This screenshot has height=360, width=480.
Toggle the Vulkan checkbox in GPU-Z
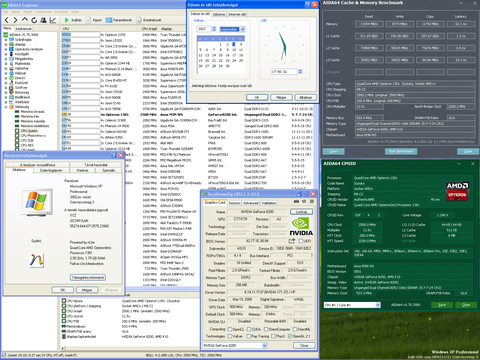click(x=230, y=336)
